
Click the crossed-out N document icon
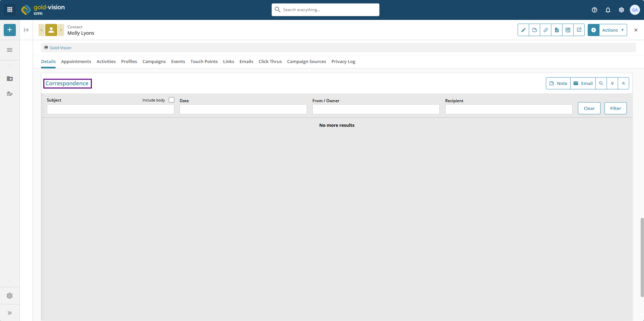(x=568, y=30)
